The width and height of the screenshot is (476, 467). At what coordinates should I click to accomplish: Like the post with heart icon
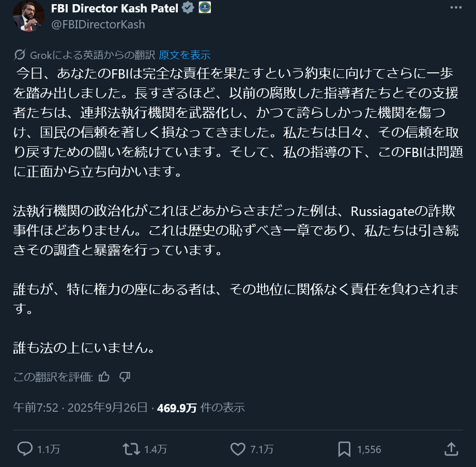click(238, 449)
